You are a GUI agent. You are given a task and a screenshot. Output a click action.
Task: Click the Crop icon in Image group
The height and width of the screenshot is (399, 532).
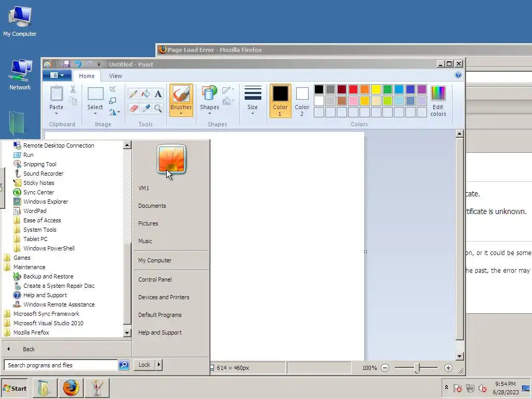(113, 89)
